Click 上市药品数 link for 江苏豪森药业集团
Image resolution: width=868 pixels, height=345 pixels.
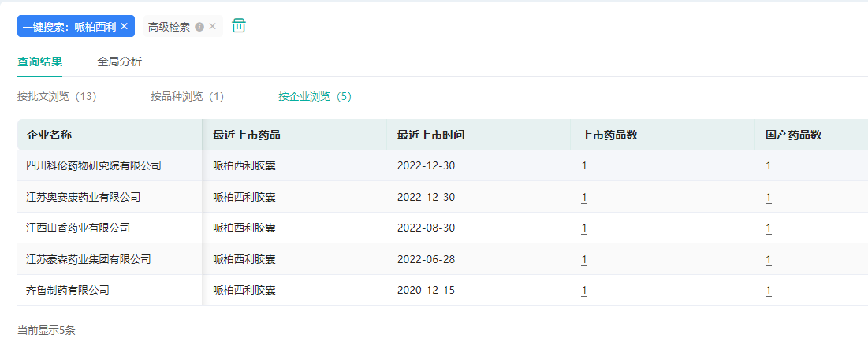[x=584, y=259]
